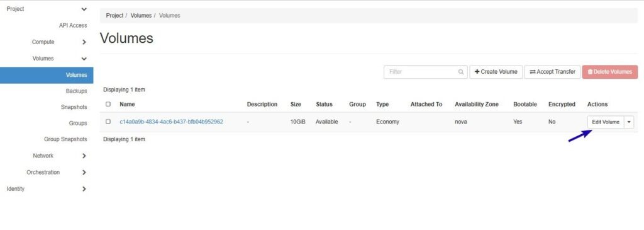644x230 pixels.
Task: Click the Status column header
Action: coord(324,105)
